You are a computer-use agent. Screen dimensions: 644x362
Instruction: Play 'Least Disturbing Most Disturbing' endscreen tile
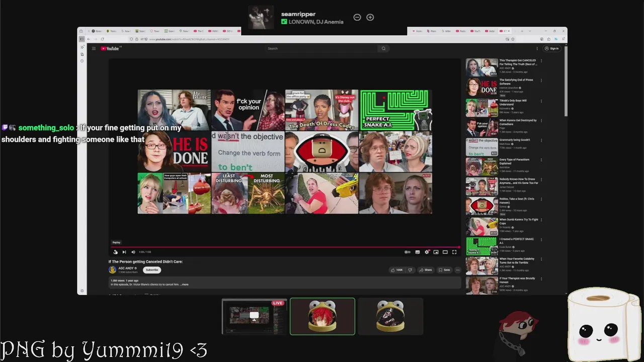click(248, 193)
